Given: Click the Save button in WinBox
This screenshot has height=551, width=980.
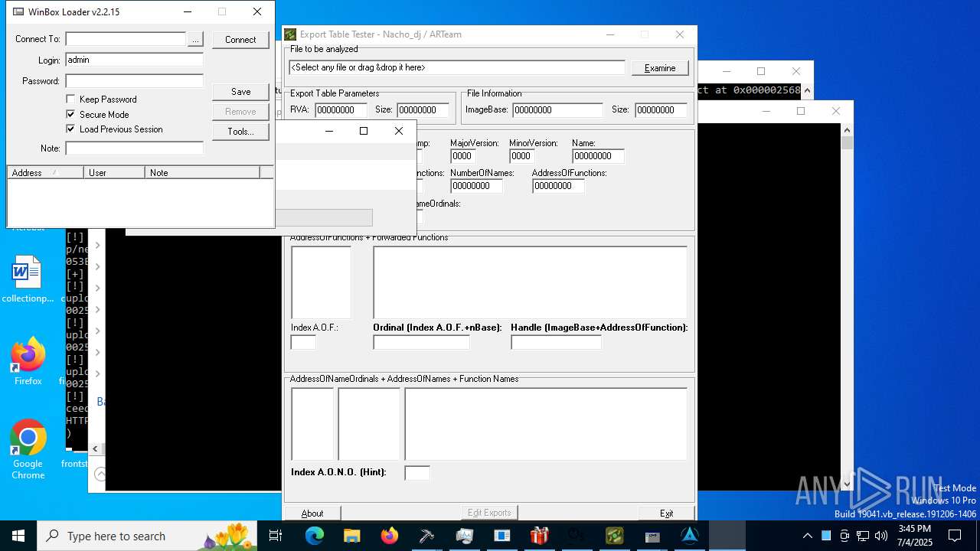Looking at the screenshot, I should click(240, 92).
